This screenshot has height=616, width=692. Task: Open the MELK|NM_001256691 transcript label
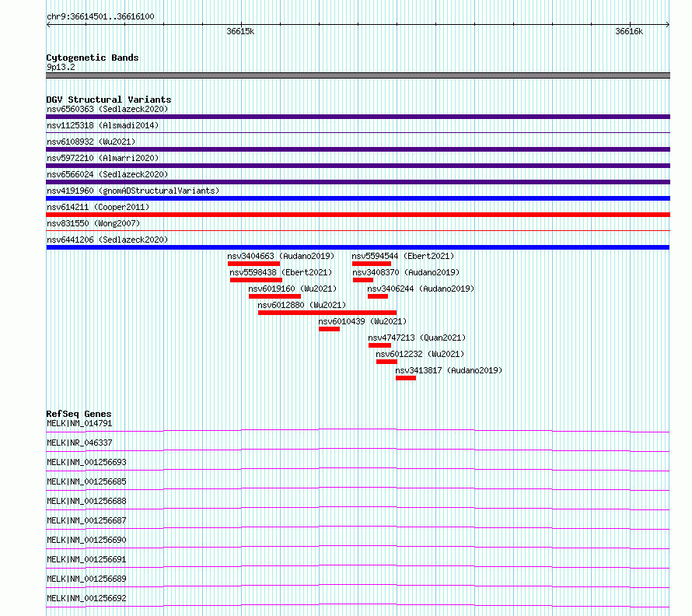point(86,559)
